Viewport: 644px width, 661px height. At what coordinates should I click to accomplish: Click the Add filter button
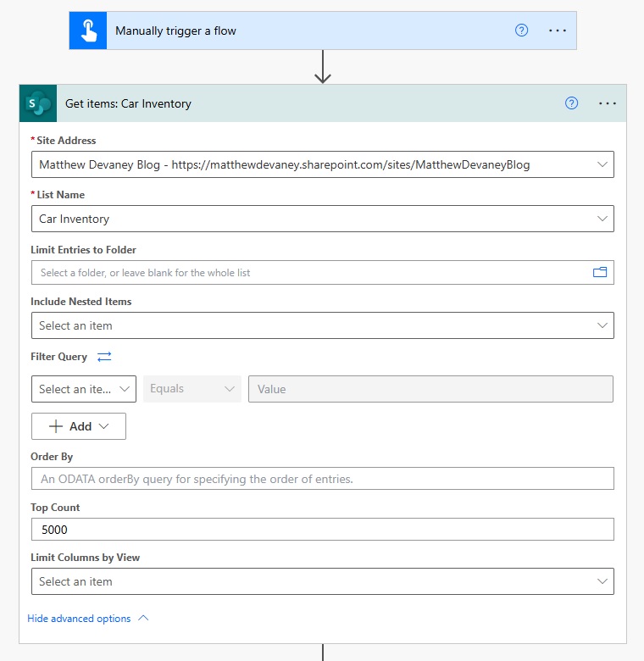point(79,426)
